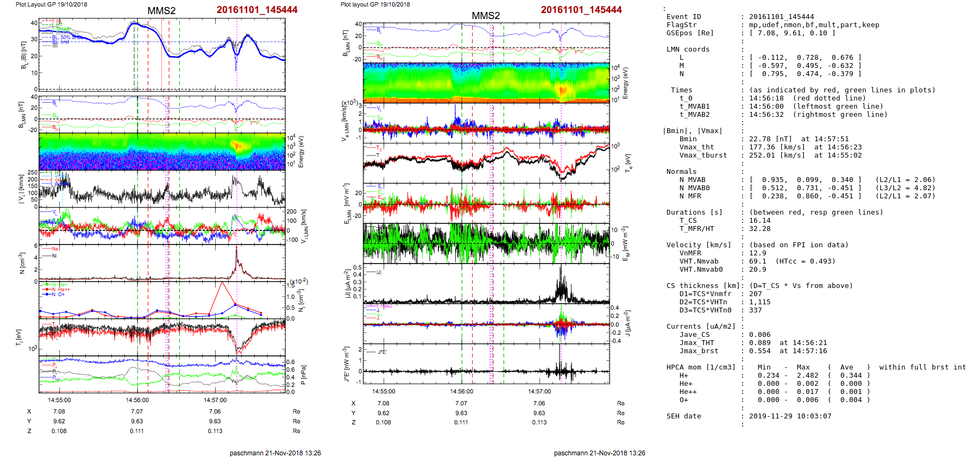Click Vmax_tburst value '252.01 [km/s]'
This screenshot has height=457, width=980.
777,155
